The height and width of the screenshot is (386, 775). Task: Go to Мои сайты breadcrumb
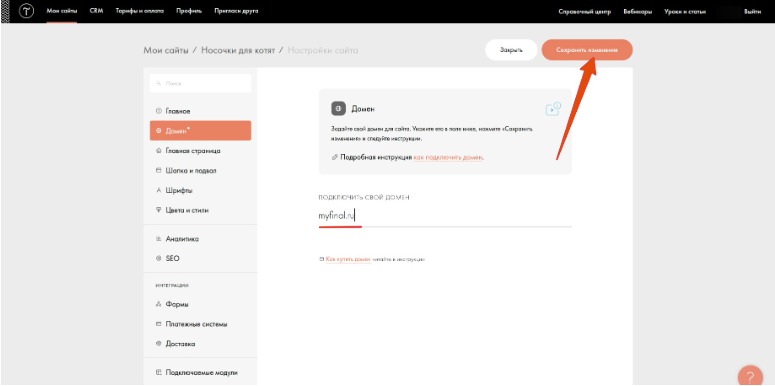[x=166, y=50]
